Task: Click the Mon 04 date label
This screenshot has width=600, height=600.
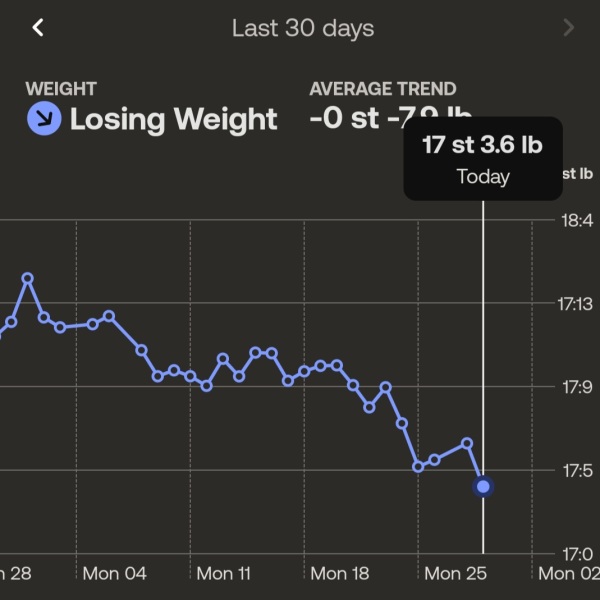Action: tap(114, 573)
